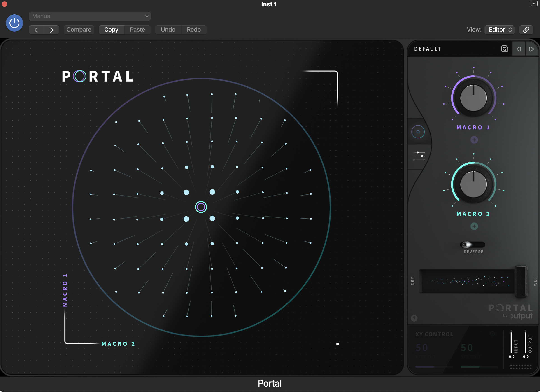Switch to the advanced sliders view tab
The width and height of the screenshot is (540, 392).
pyautogui.click(x=419, y=156)
